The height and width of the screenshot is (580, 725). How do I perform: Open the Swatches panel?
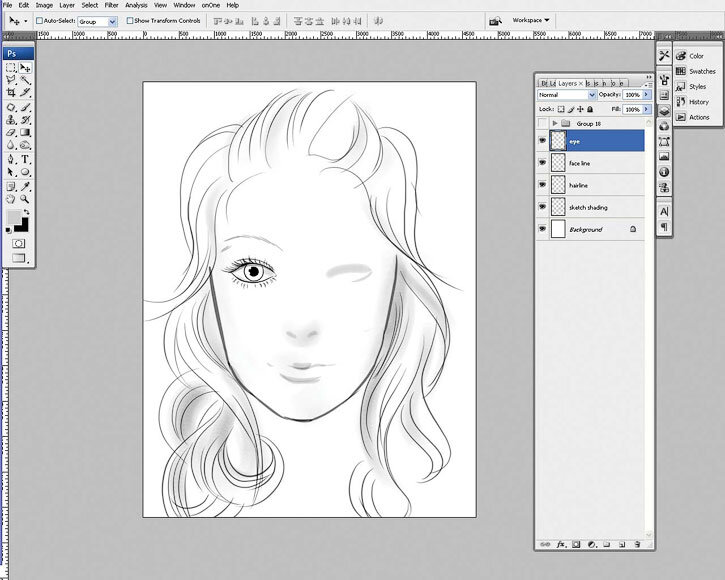click(701, 71)
